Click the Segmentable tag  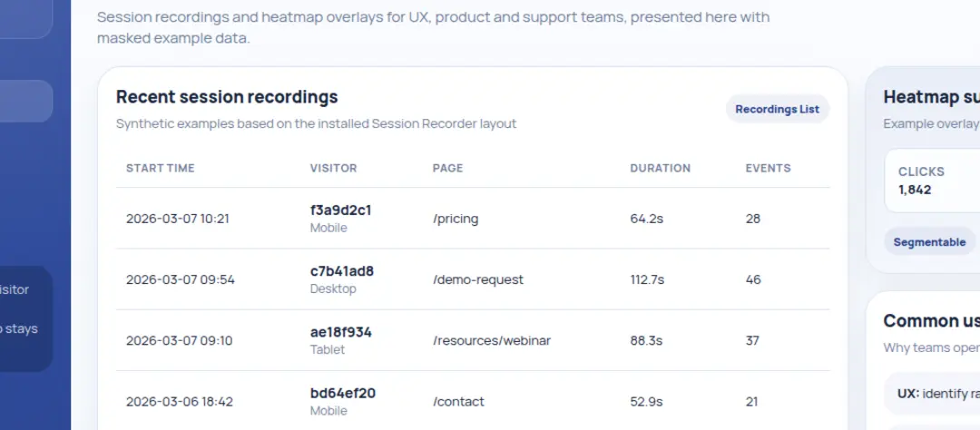[929, 242]
